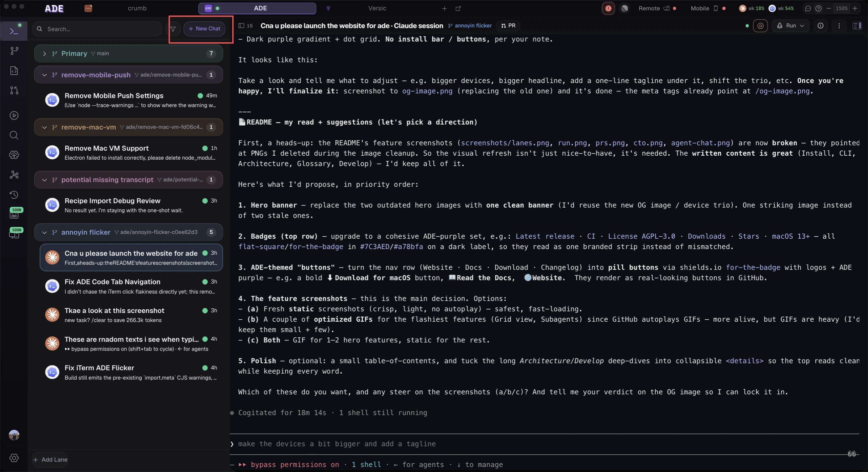868x472 pixels.
Task: Click the Search chats field
Action: (x=97, y=29)
